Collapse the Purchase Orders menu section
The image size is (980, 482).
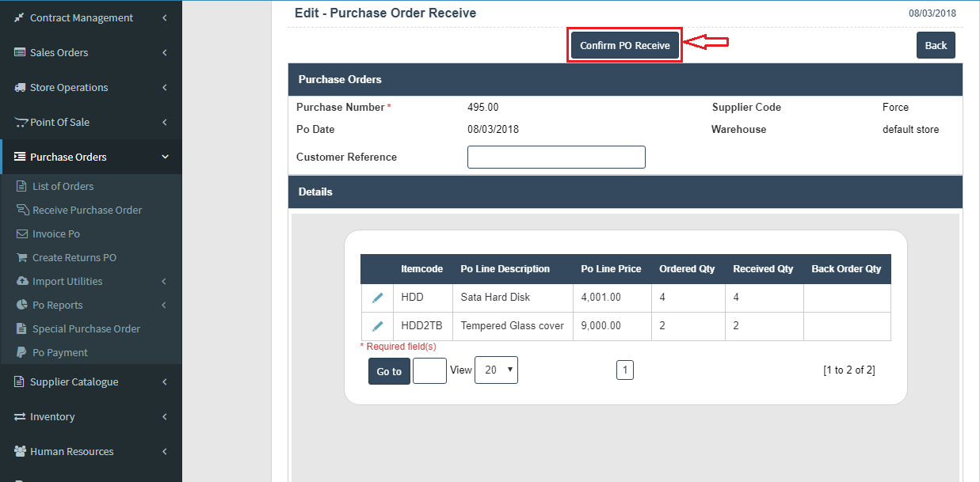[x=165, y=157]
